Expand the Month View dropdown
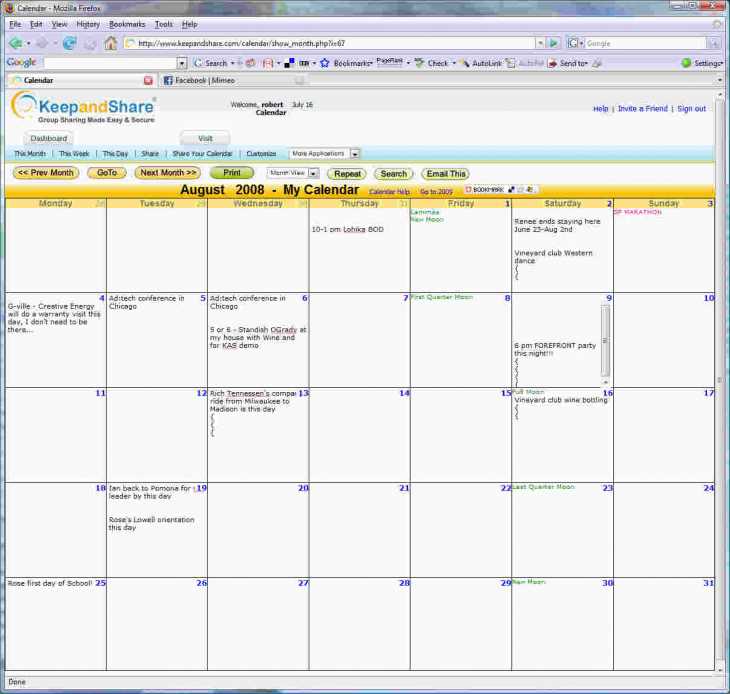 (x=313, y=173)
